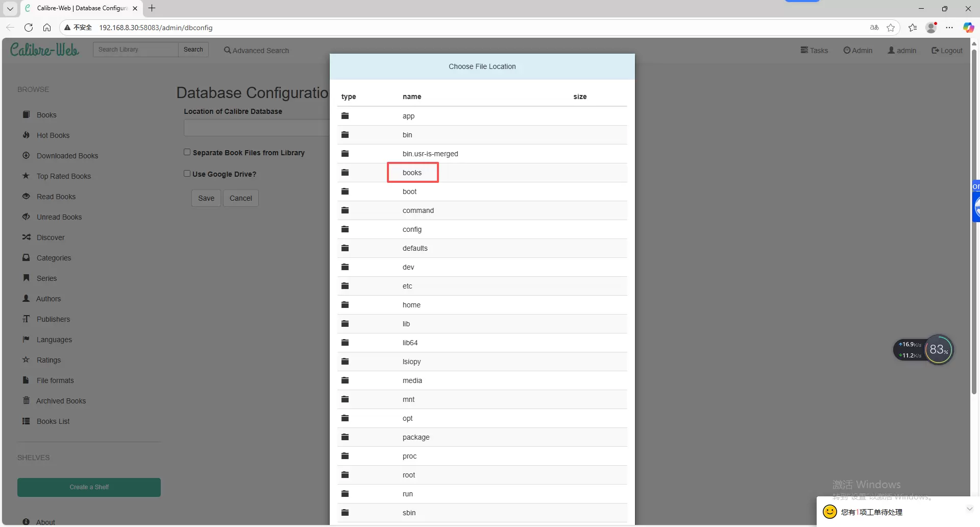Open Hot Books in sidebar

tap(53, 135)
